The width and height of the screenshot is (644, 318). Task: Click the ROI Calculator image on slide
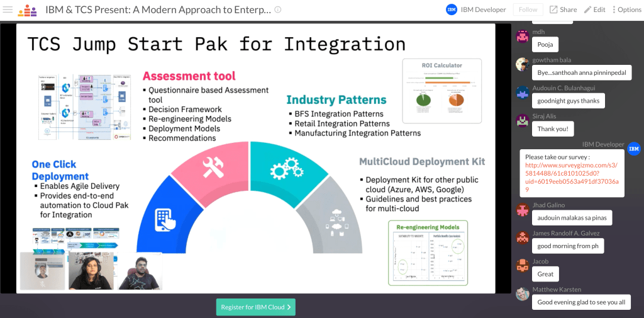click(x=441, y=90)
